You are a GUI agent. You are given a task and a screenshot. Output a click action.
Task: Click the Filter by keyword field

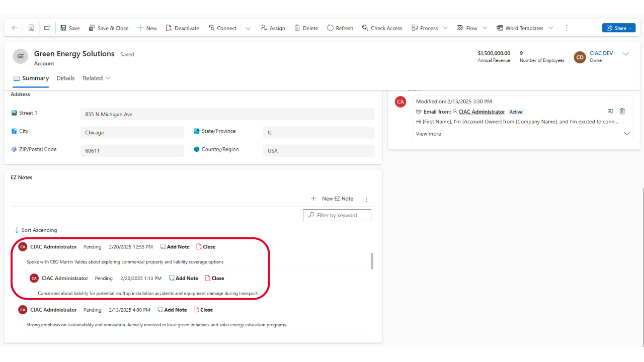(x=337, y=215)
